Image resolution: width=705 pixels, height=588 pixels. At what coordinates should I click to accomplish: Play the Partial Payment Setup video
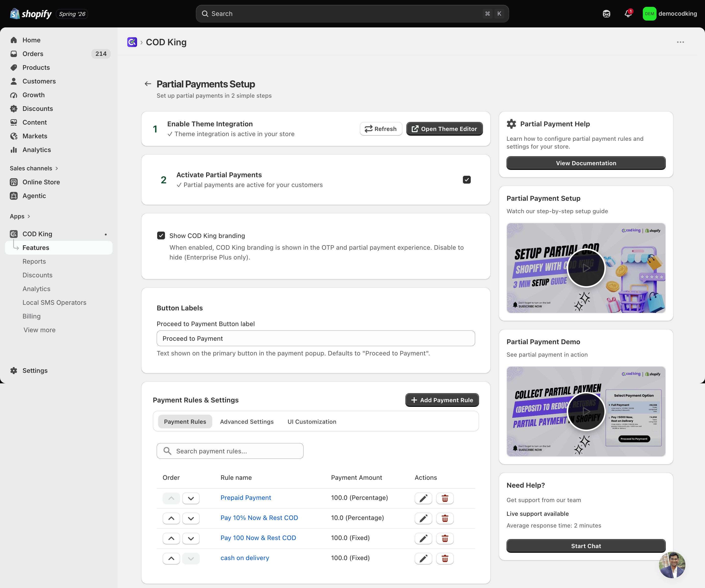pyautogui.click(x=586, y=268)
